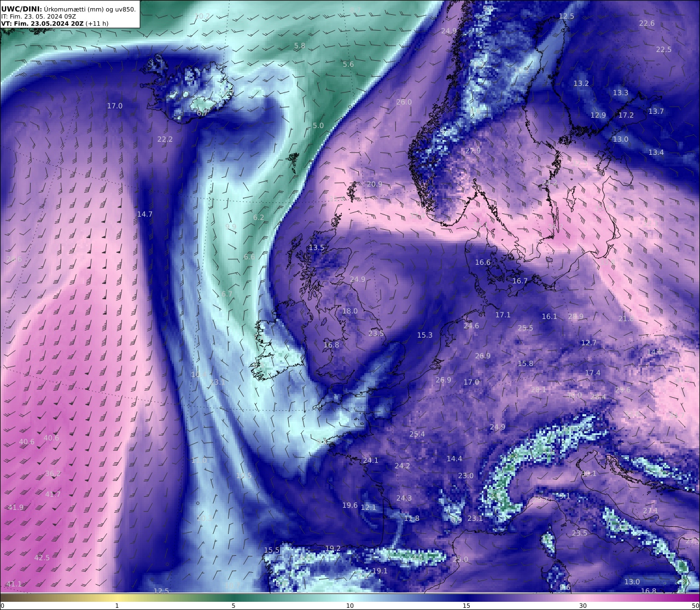Image resolution: width=700 pixels, height=610 pixels.
Task: Click the value label 13.2 over Finland
Action: point(581,84)
